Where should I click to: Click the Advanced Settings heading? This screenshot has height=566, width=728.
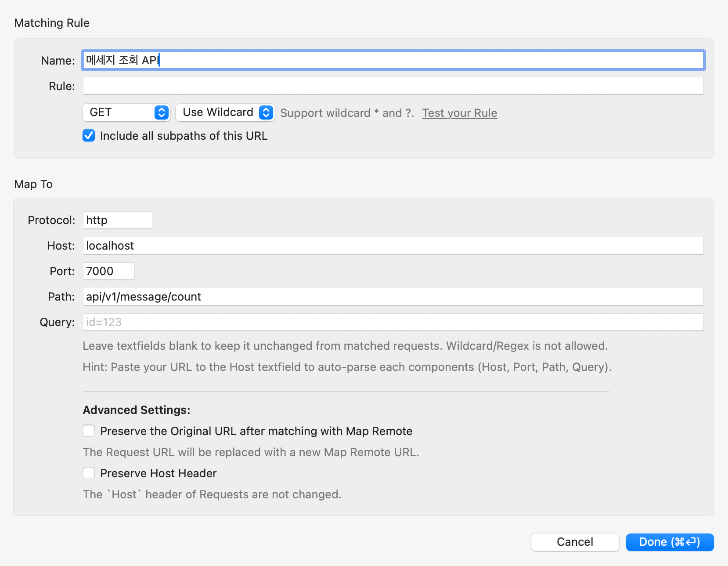[137, 410]
